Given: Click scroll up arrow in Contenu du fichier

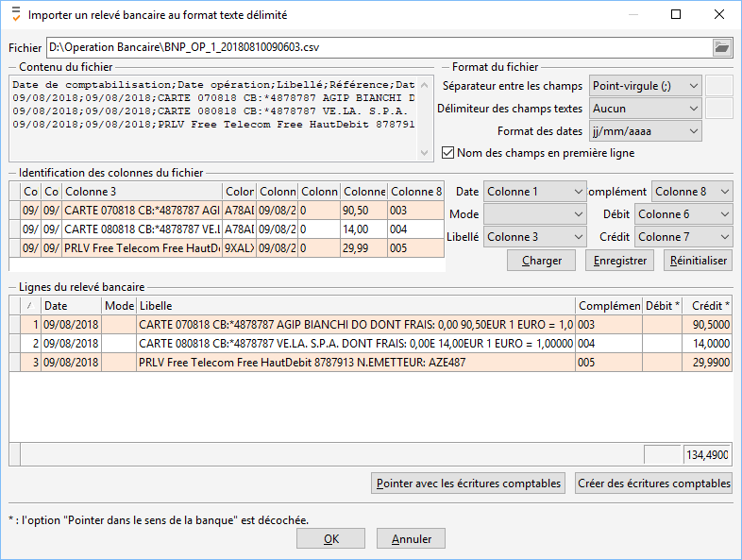Looking at the screenshot, I should click(x=425, y=85).
